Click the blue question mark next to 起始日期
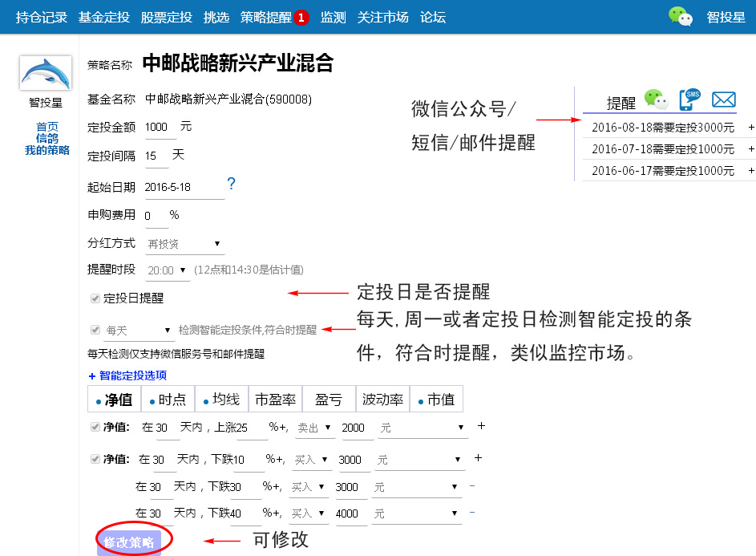Image resolution: width=756 pixels, height=556 pixels. click(x=232, y=184)
